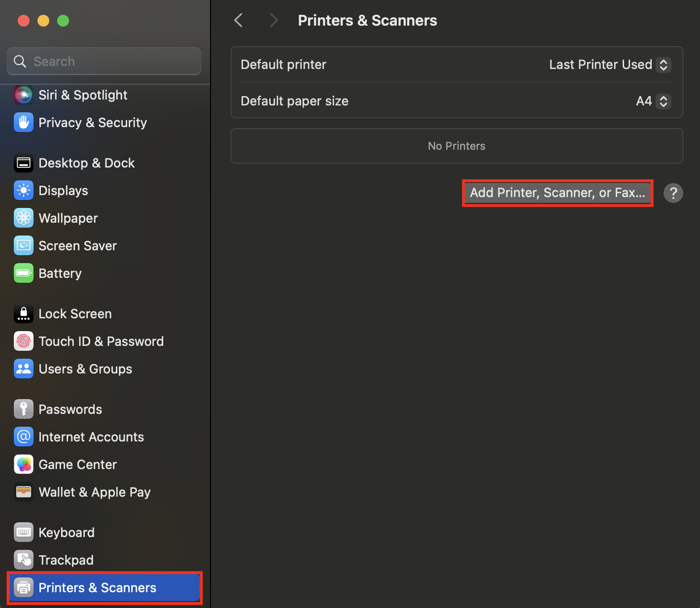
Task: Select Users & Groups in sidebar
Action: tap(85, 369)
